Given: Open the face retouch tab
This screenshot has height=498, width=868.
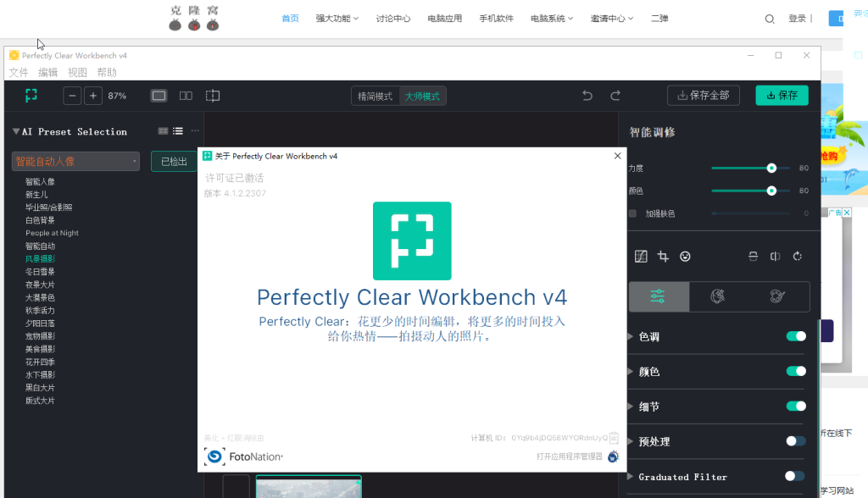Looking at the screenshot, I should (718, 296).
